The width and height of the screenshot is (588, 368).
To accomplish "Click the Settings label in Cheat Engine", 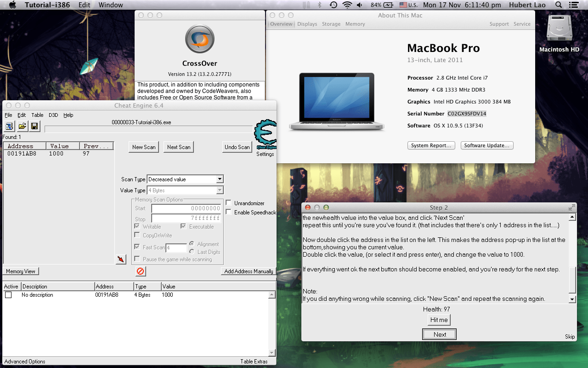I will [x=265, y=154].
